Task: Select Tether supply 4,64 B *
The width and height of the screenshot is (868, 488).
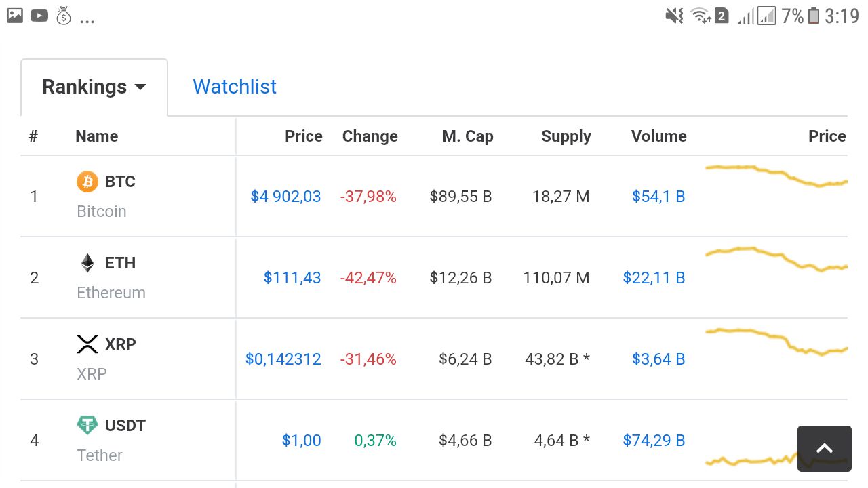Action: pyautogui.click(x=562, y=441)
